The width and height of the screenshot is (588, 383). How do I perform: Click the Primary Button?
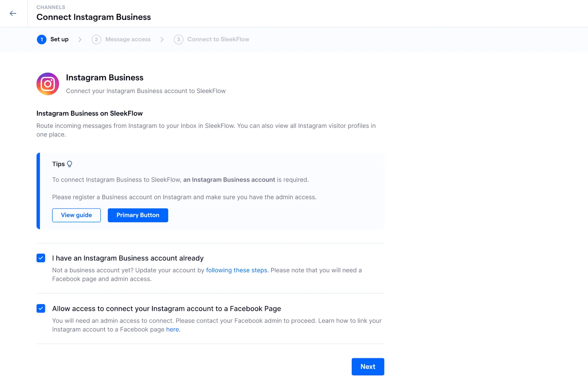(138, 215)
